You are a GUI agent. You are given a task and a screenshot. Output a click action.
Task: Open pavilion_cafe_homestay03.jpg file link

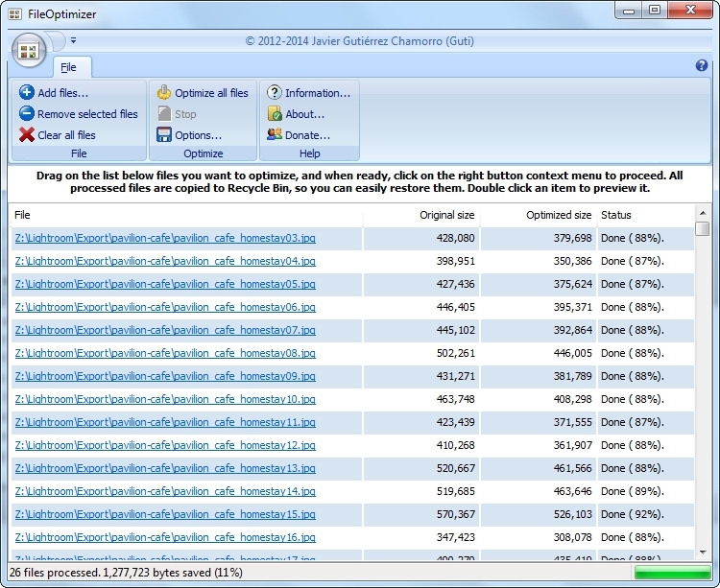165,238
